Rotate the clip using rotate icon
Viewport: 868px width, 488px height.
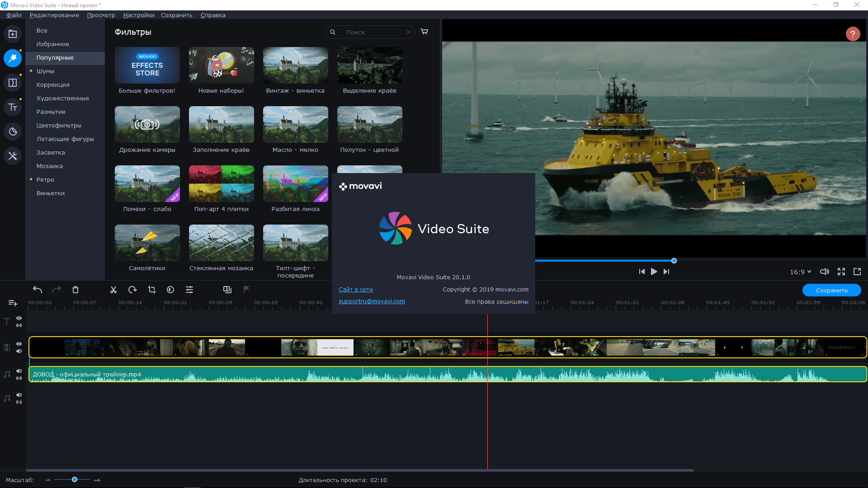pyautogui.click(x=132, y=290)
